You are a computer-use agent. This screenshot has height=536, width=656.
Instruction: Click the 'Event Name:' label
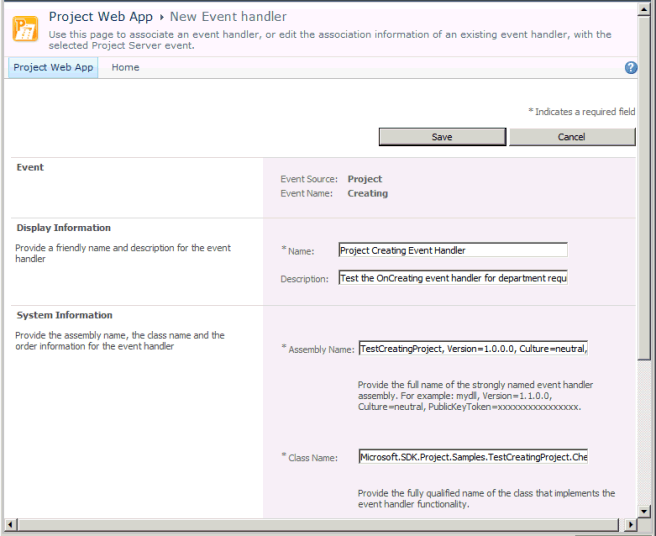(307, 193)
